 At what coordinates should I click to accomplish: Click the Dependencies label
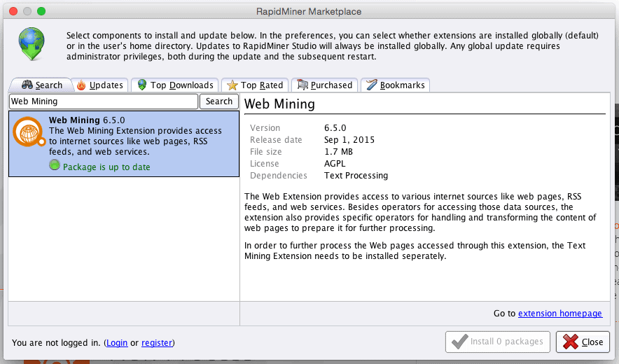tap(278, 176)
